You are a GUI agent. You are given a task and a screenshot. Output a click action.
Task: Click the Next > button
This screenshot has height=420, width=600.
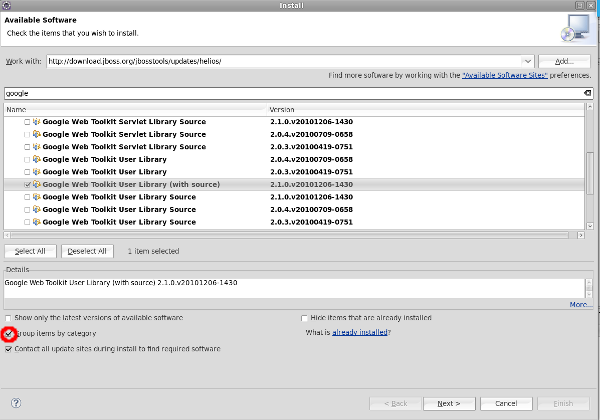[x=449, y=404]
